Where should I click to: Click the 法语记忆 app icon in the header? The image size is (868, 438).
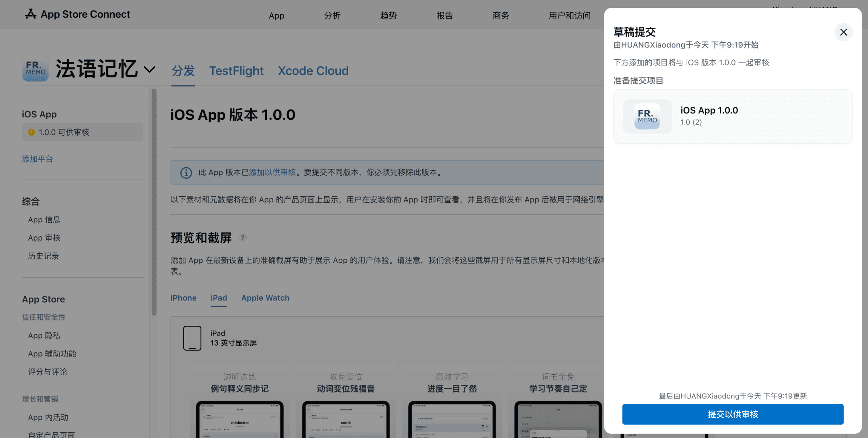tap(36, 68)
